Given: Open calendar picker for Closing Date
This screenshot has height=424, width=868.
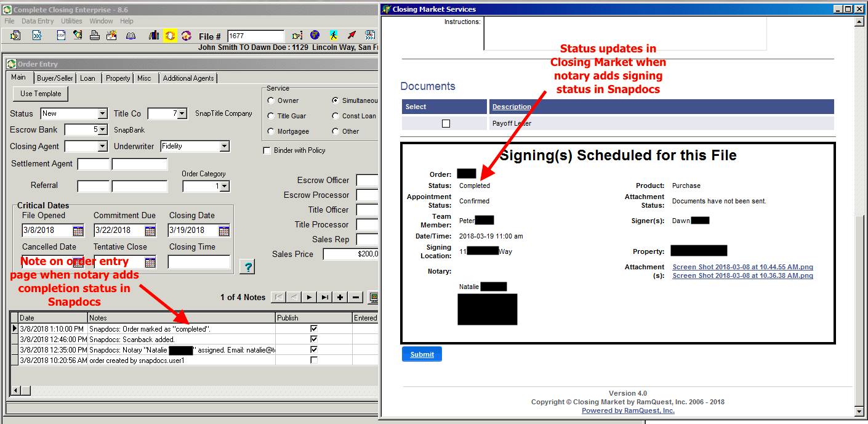Looking at the screenshot, I should 224,231.
